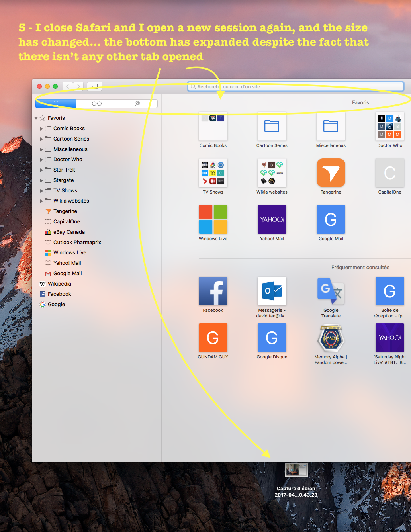Image resolution: width=411 pixels, height=532 pixels.
Task: Open the Memory Alpha Fandom tile
Action: coord(331,338)
